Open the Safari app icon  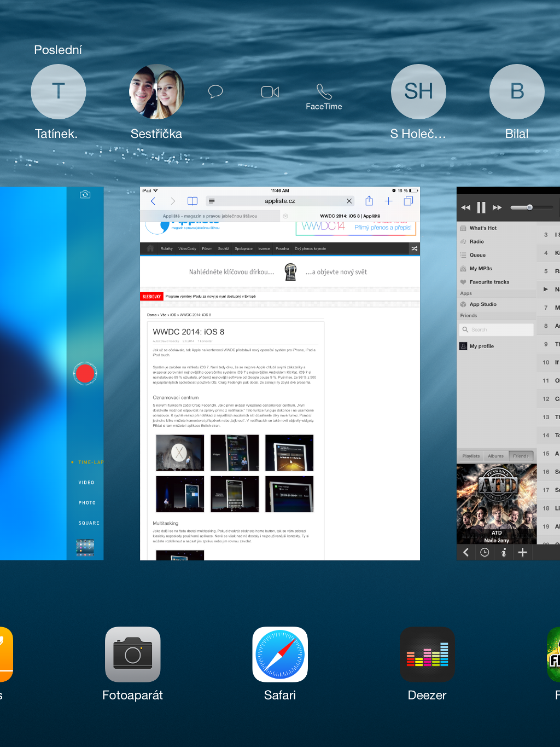point(279,654)
